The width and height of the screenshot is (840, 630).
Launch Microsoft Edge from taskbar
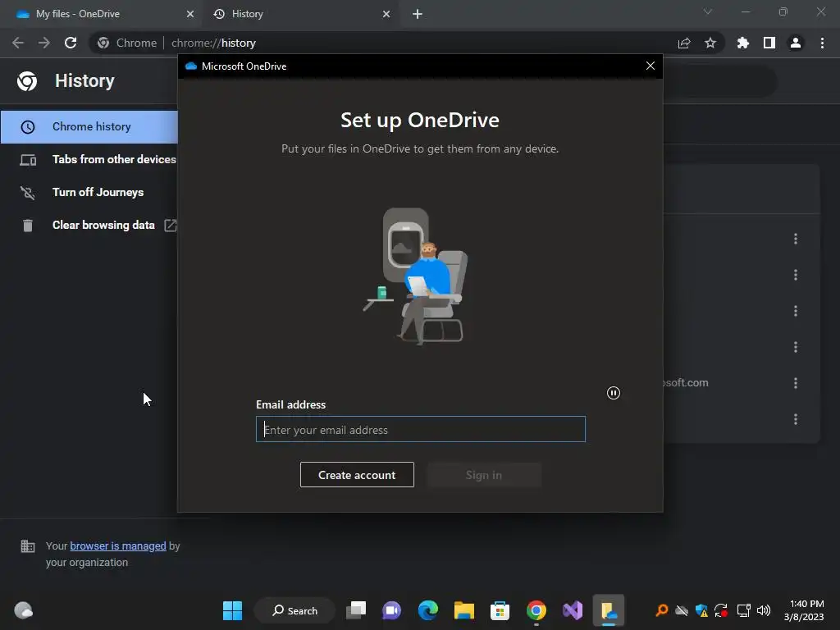click(427, 610)
